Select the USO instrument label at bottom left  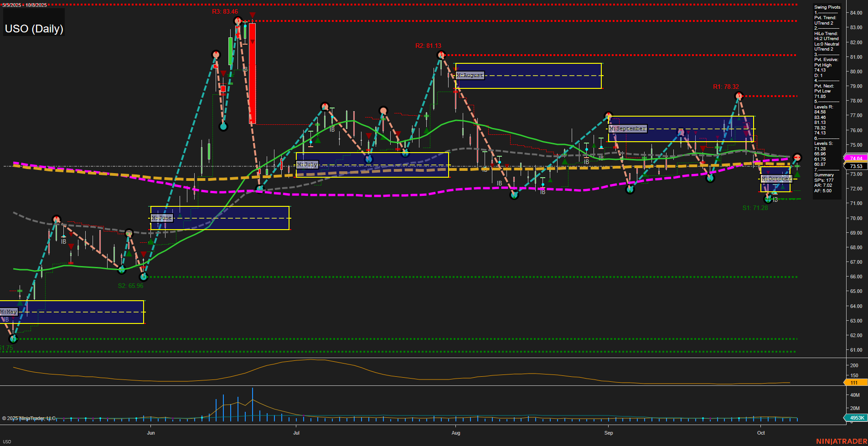click(x=6, y=442)
